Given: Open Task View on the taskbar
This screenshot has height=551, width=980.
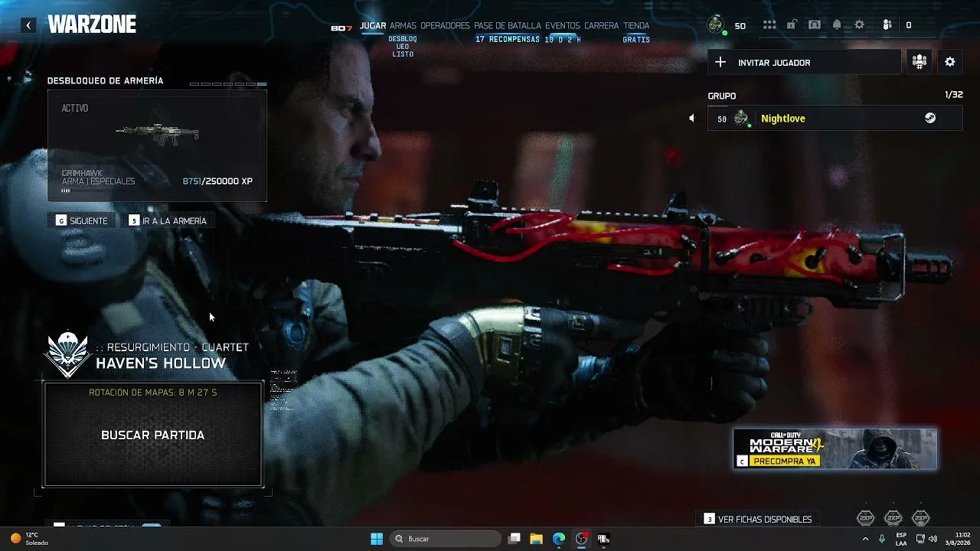Looking at the screenshot, I should (x=514, y=539).
